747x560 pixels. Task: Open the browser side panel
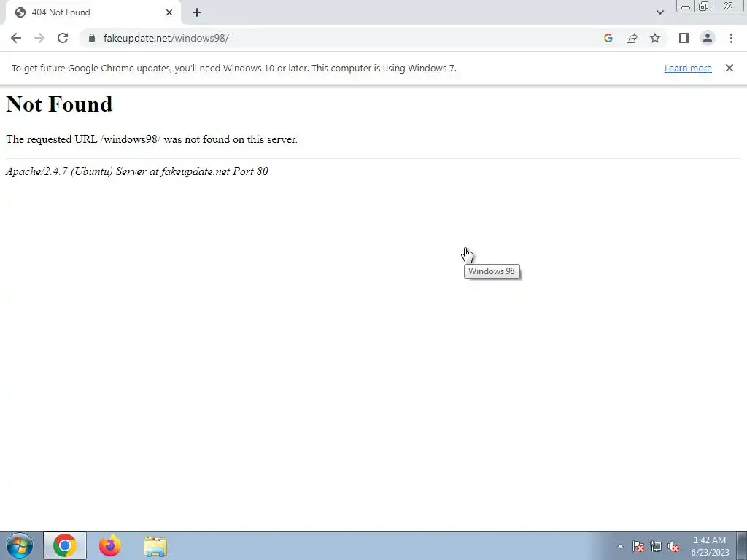pyautogui.click(x=684, y=38)
